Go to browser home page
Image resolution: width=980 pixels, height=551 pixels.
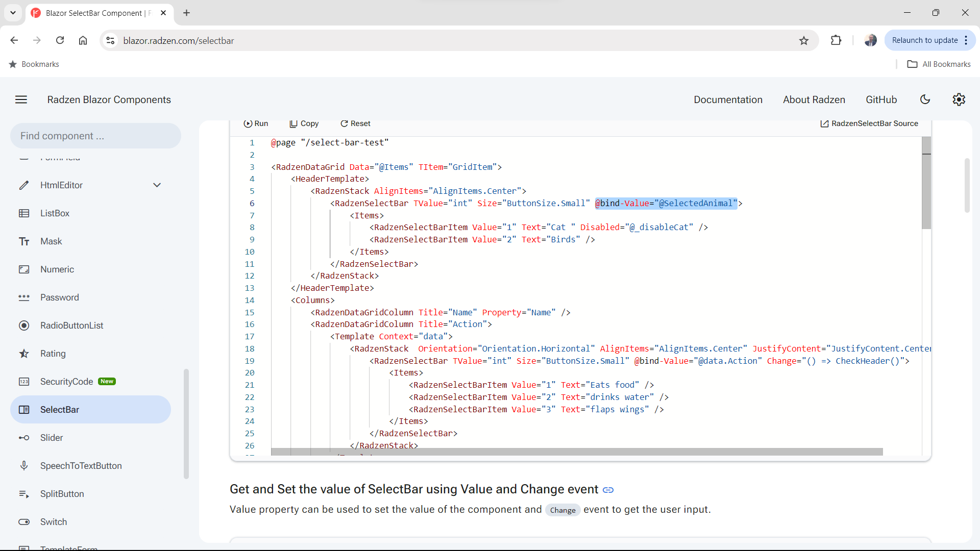83,40
